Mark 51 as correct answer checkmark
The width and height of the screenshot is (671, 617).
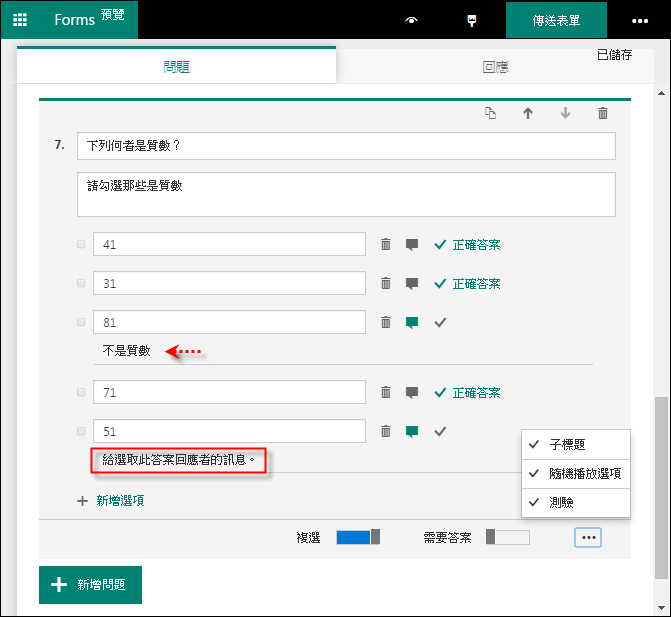(440, 431)
